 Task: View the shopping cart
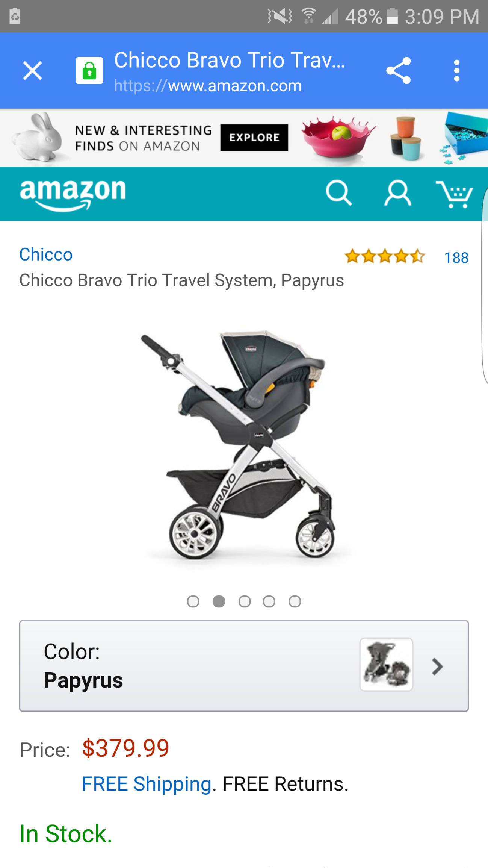pyautogui.click(x=454, y=194)
